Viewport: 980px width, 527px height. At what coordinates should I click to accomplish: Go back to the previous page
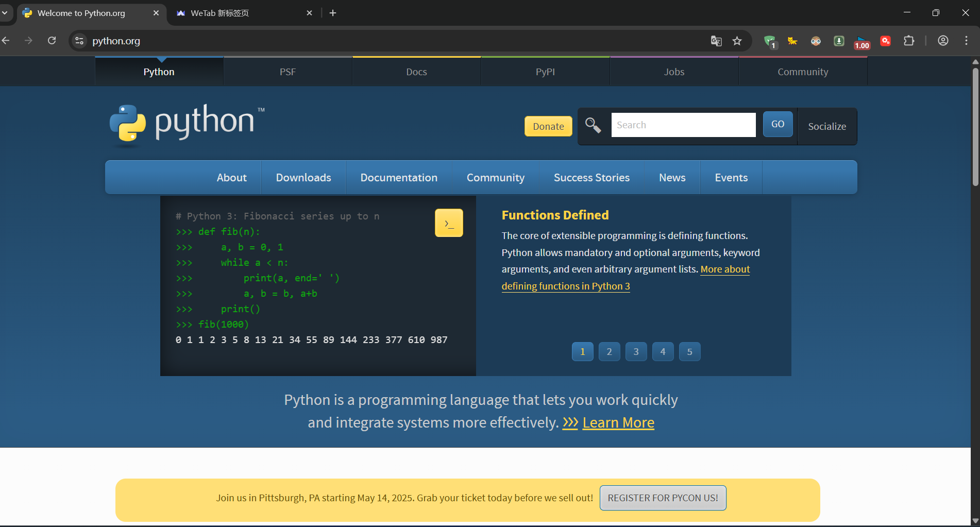tap(6, 41)
